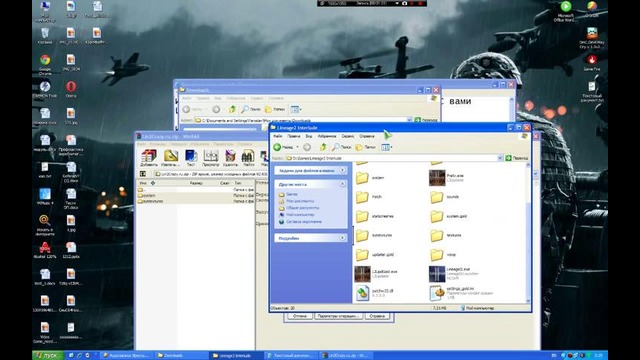Select the sounds folder
Image resolution: width=640 pixels, height=360 pixels.
pos(445,197)
